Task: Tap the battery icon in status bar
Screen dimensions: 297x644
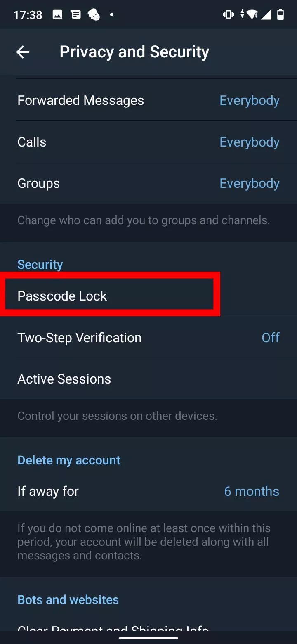Action: coord(280,15)
